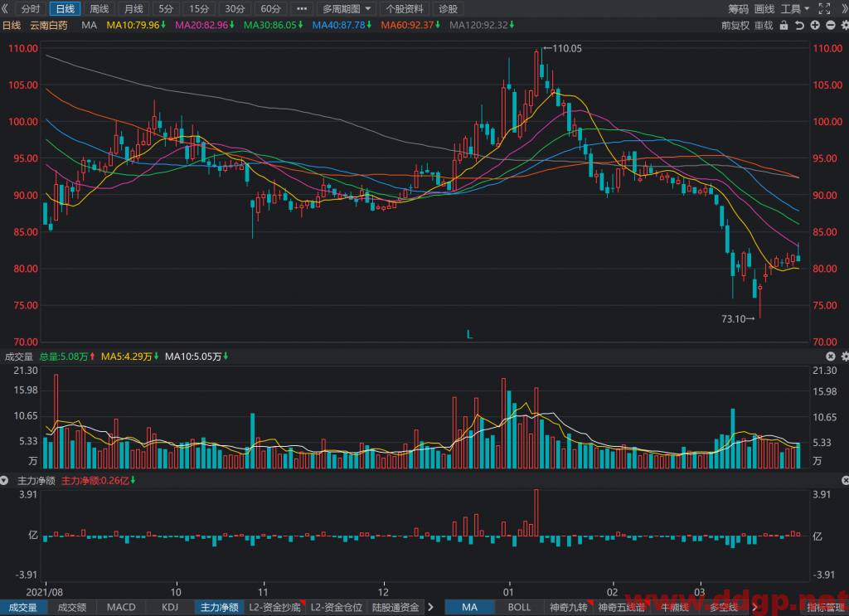Click the 云南白药 stock name label
The height and width of the screenshot is (616, 849).
49,26
